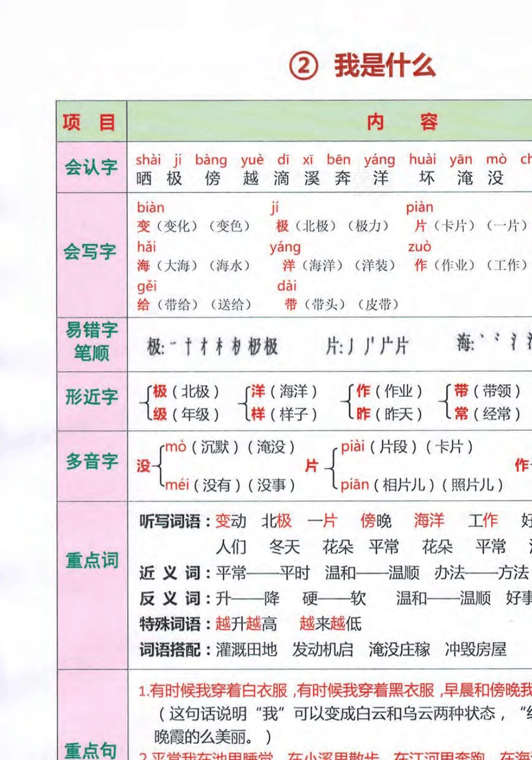Click the row label '形近字'
Screen dimensions: 532x760
coord(91,397)
